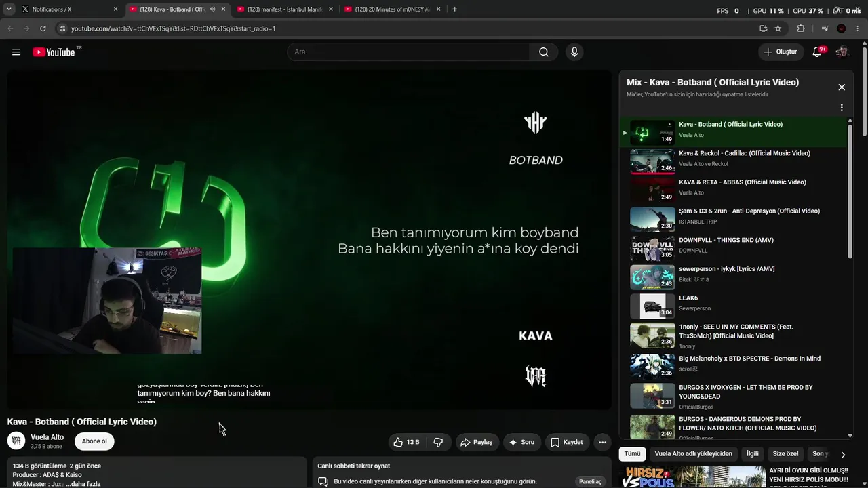The image size is (868, 488).
Task: Subscribe with the Abone ol button
Action: [94, 441]
